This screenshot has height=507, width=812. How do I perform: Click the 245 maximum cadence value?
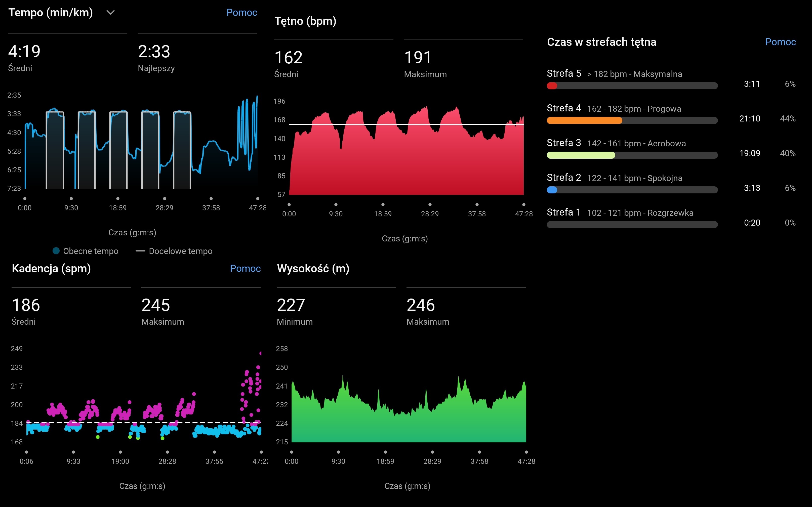pyautogui.click(x=156, y=305)
